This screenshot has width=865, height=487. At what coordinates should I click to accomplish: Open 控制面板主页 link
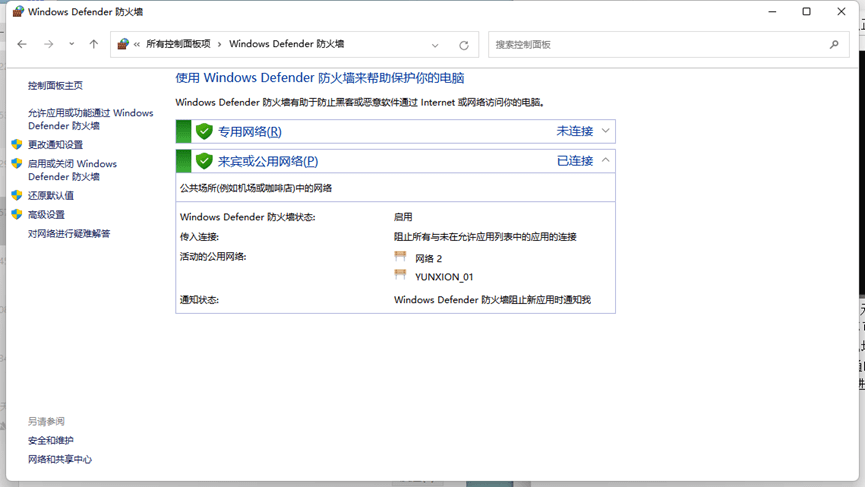point(55,85)
